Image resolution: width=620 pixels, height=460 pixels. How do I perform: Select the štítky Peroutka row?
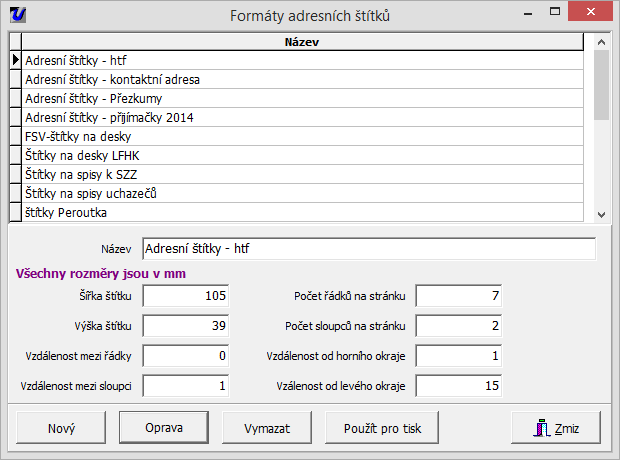(300, 212)
